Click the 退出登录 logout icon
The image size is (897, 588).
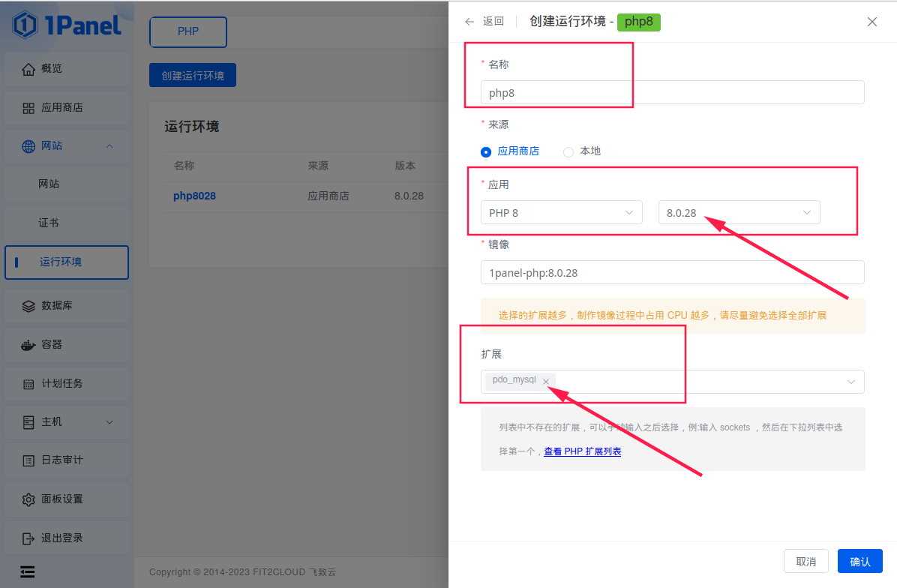point(28,538)
